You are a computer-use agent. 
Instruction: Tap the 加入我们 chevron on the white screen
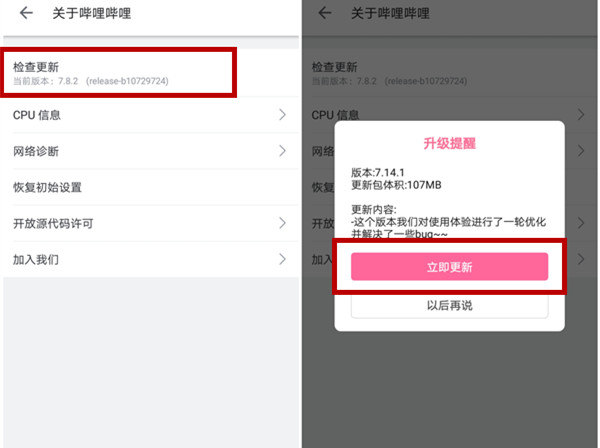click(x=282, y=259)
